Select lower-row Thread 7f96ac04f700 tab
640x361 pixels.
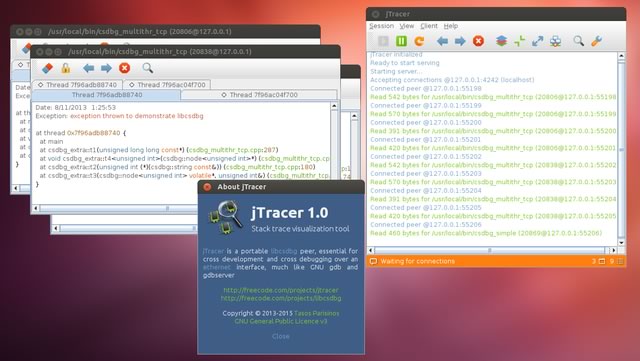(259, 95)
